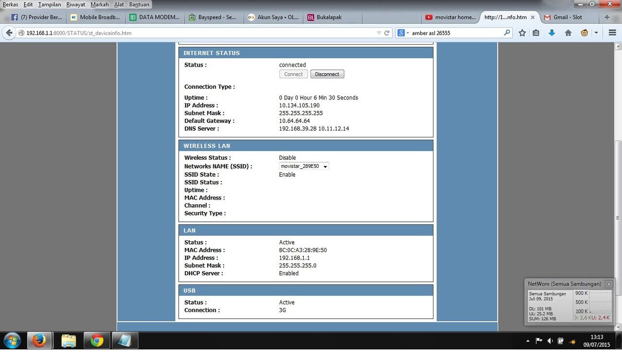Launch Chrome from the taskbar

(97, 341)
